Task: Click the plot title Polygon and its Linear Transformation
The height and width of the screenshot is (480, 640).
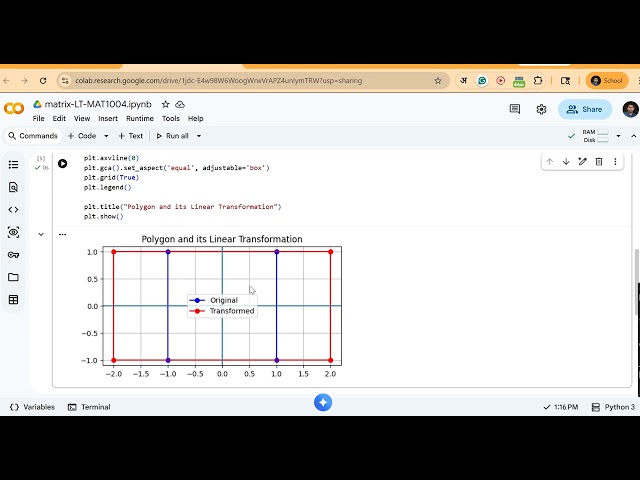Action: click(222, 239)
